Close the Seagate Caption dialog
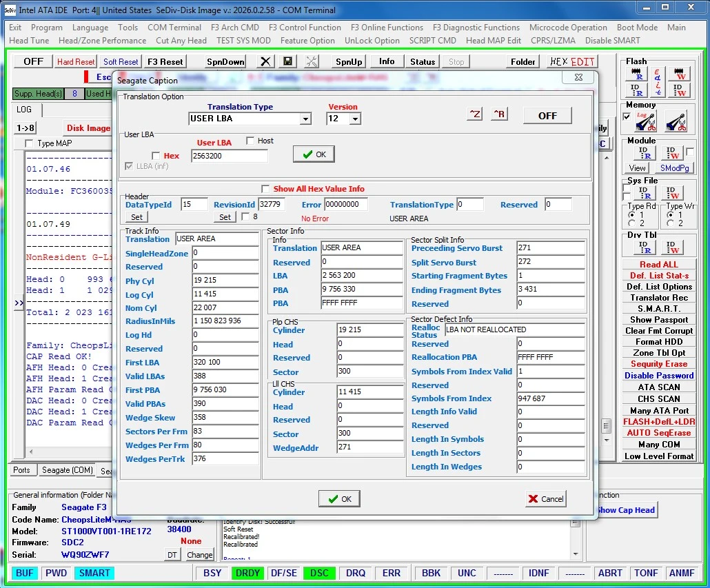Screen dimensions: 710x588 click(578, 77)
